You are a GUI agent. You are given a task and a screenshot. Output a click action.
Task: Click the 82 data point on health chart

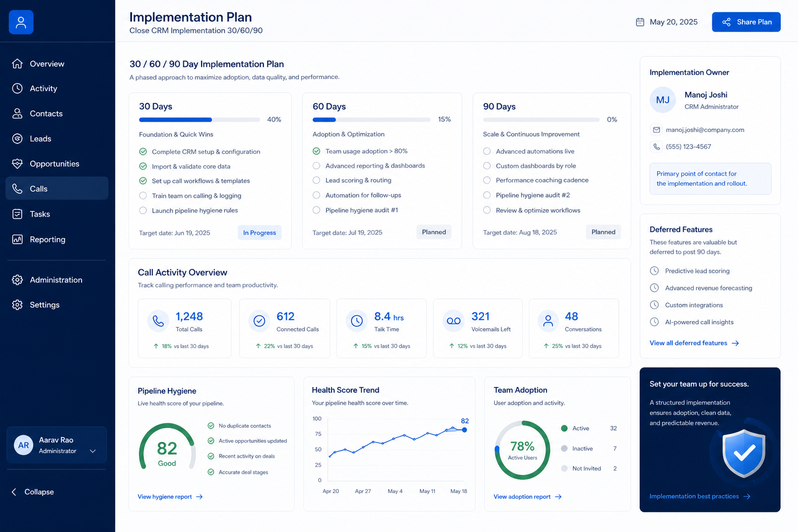click(464, 430)
